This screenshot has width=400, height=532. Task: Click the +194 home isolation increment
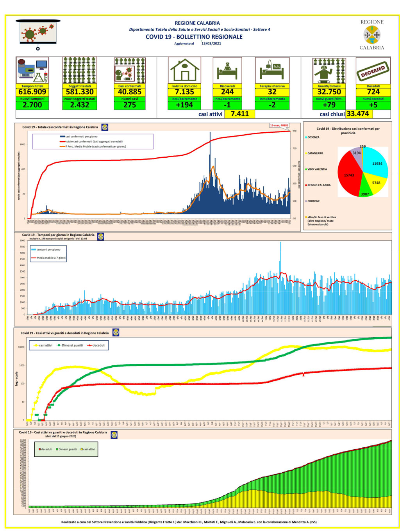184,105
